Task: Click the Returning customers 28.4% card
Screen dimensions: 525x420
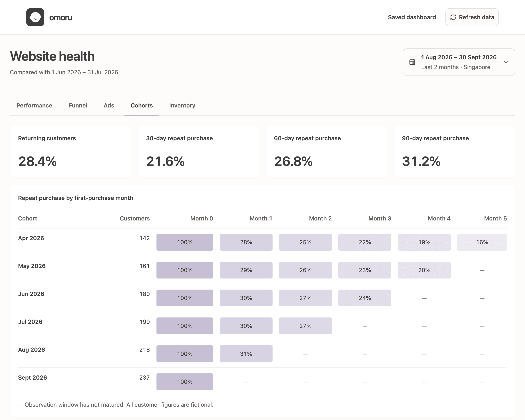Action: (x=71, y=151)
